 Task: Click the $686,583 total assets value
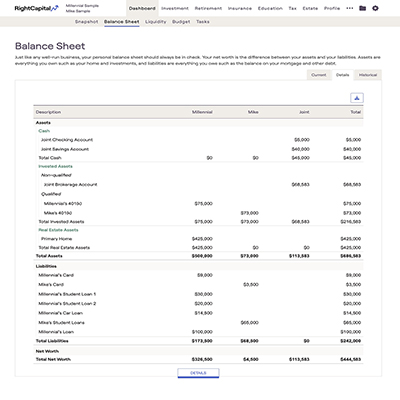point(351,256)
